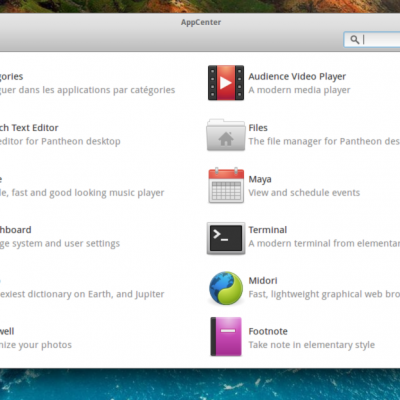This screenshot has height=400, width=400.
Task: Choose the Midori globe icon
Action: (226, 288)
